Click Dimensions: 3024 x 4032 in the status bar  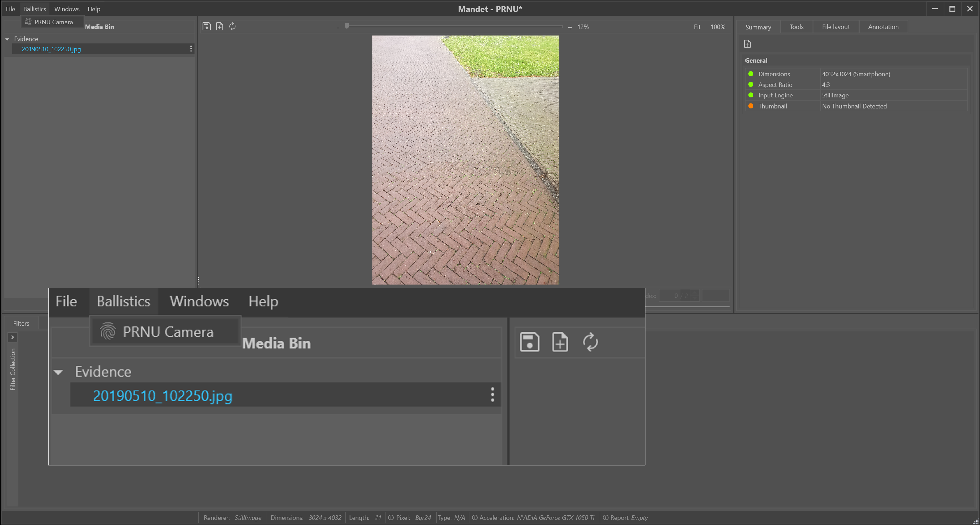pos(306,518)
